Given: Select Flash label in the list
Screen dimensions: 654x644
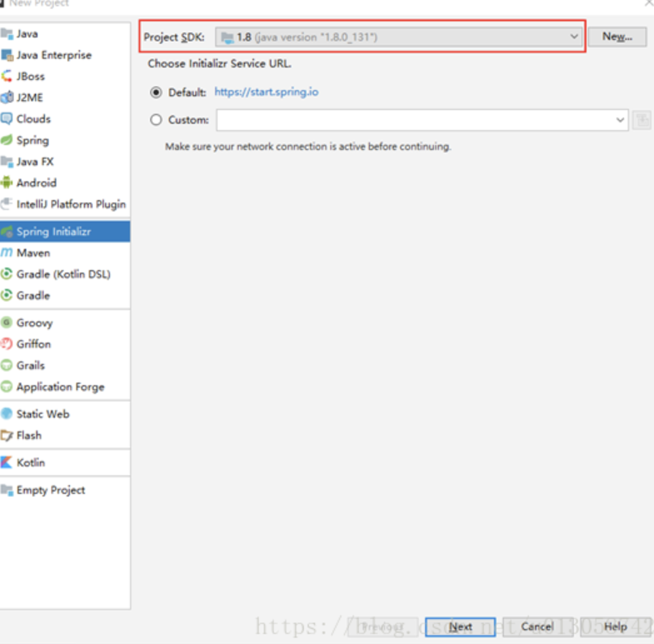Looking at the screenshot, I should coord(29,435).
